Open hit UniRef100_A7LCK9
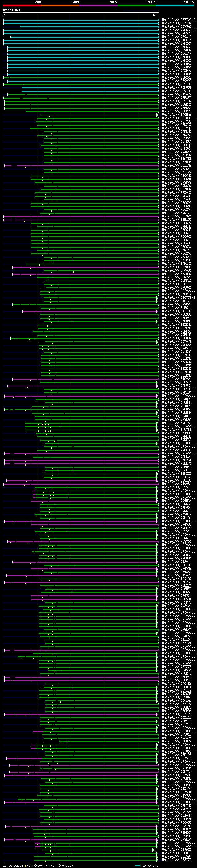This screenshot has height=868, width=197. click(x=176, y=47)
